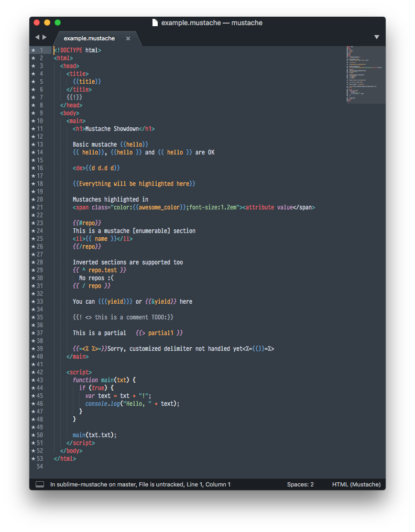
Task: Click the gutter star marker on line 53
Action: click(x=34, y=459)
